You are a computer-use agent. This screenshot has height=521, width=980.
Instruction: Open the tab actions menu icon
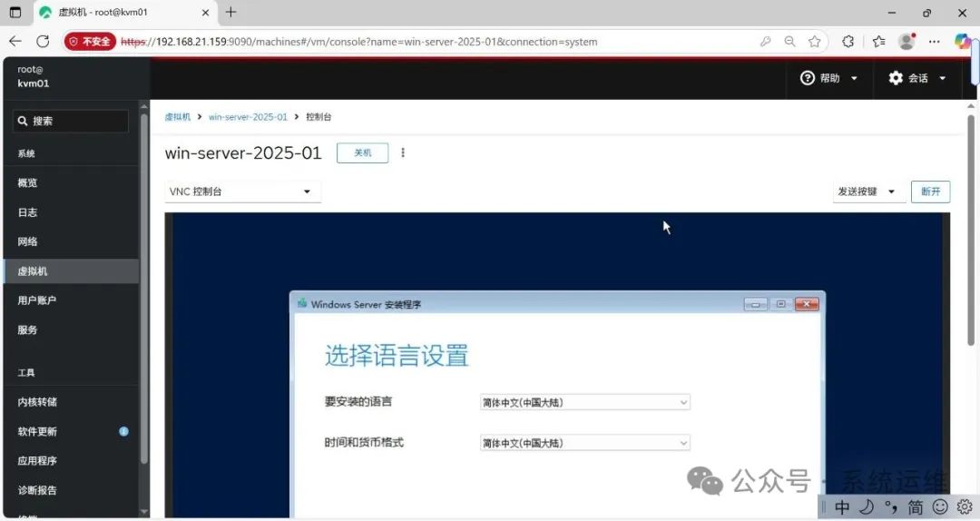point(15,13)
